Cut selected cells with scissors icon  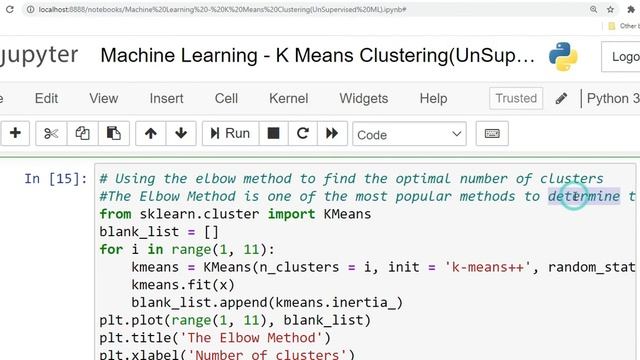[x=51, y=133]
